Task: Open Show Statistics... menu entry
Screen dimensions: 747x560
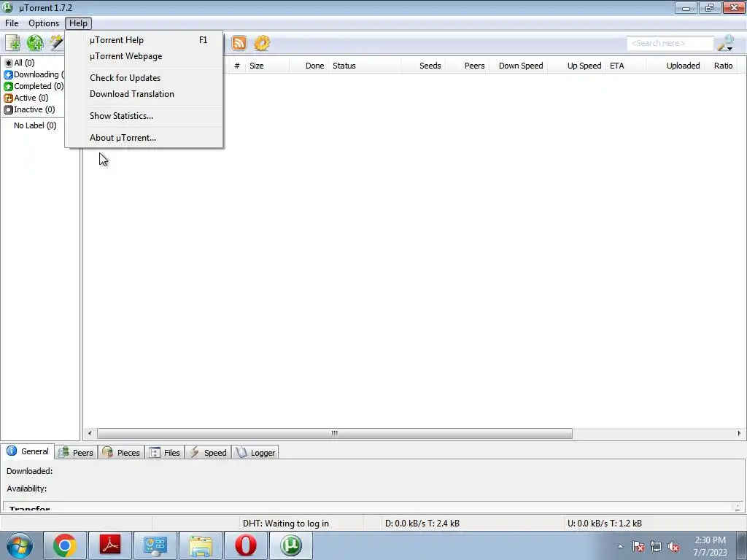Action: tap(144, 116)
